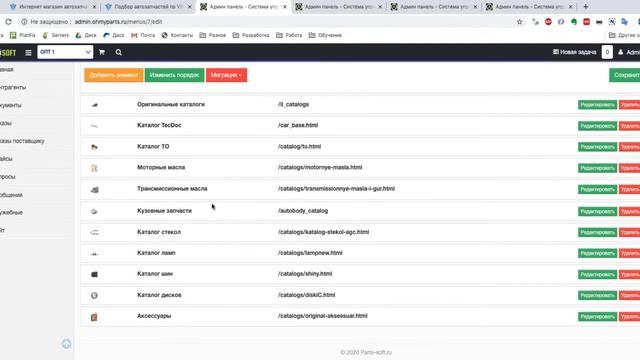Edit the Каталог стекол item
The width and height of the screenshot is (640, 360).
597,232
